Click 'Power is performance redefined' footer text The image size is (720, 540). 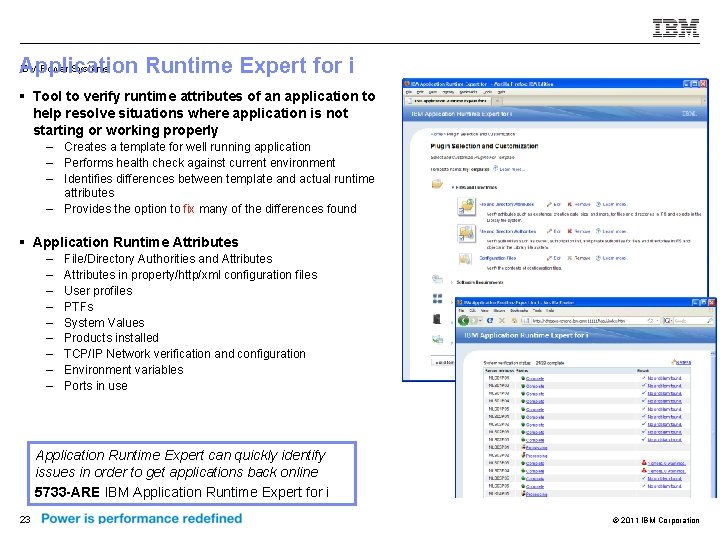point(141,518)
